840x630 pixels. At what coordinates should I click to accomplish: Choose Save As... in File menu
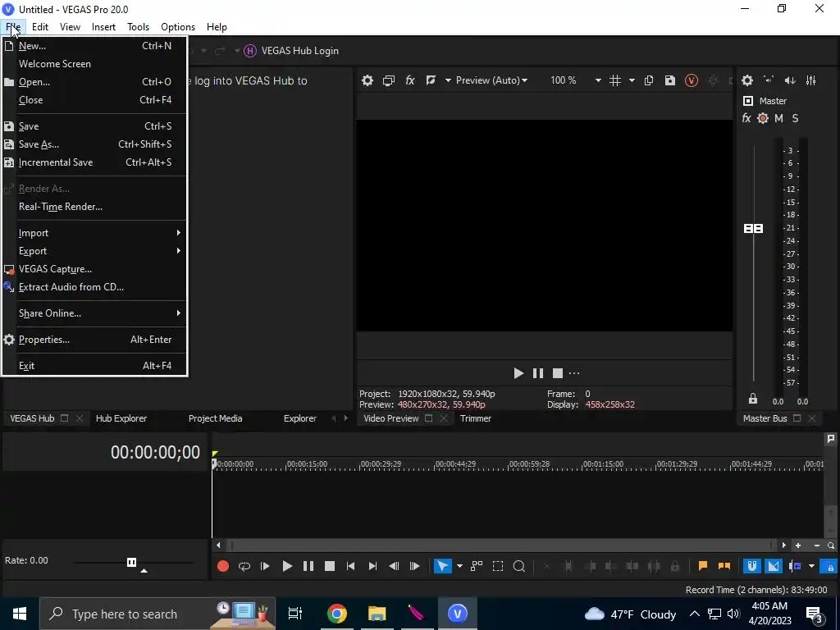click(95, 144)
